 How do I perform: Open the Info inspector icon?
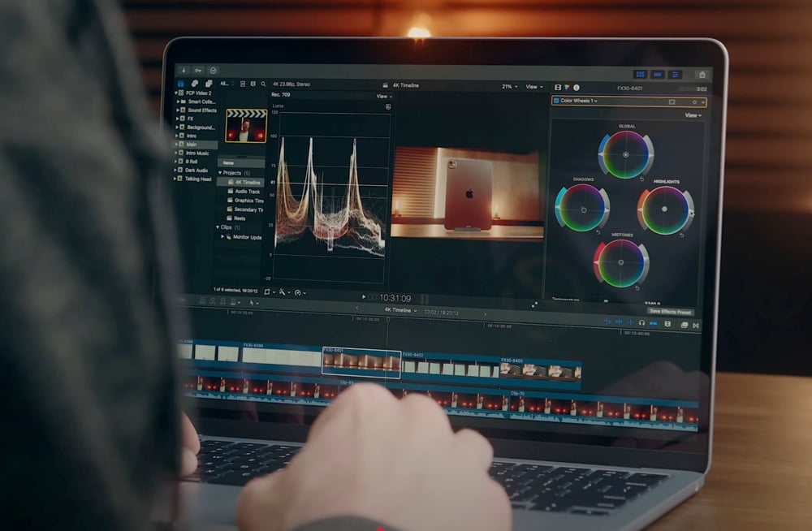tap(577, 88)
